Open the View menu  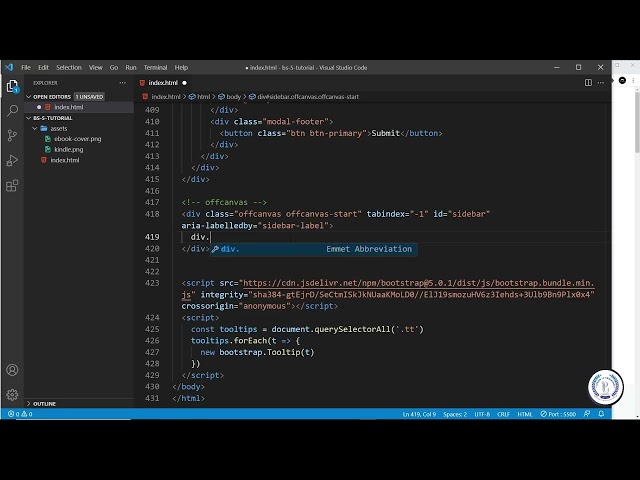point(96,67)
